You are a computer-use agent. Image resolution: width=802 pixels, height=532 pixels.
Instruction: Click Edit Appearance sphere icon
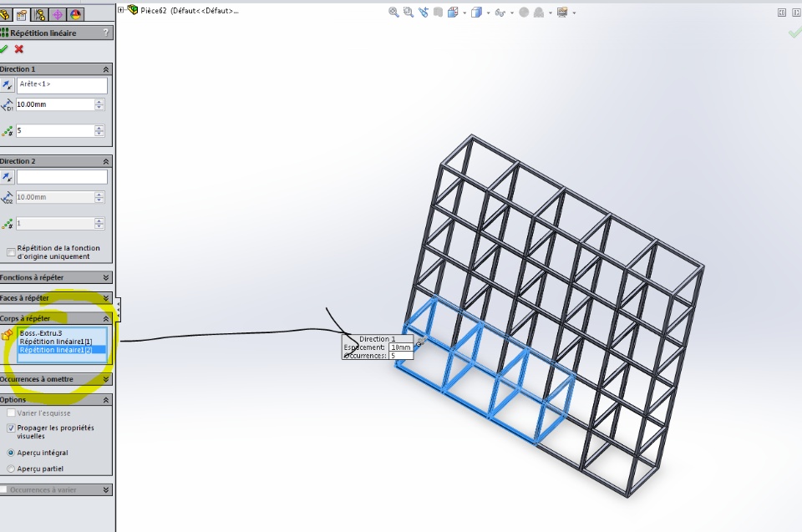click(524, 13)
